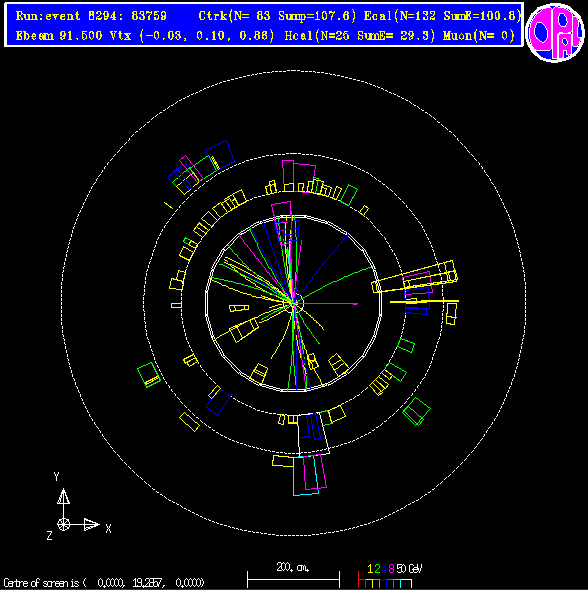
Task: Select the Ecal(N=132 SumE=100.8) readout
Action: point(442,16)
